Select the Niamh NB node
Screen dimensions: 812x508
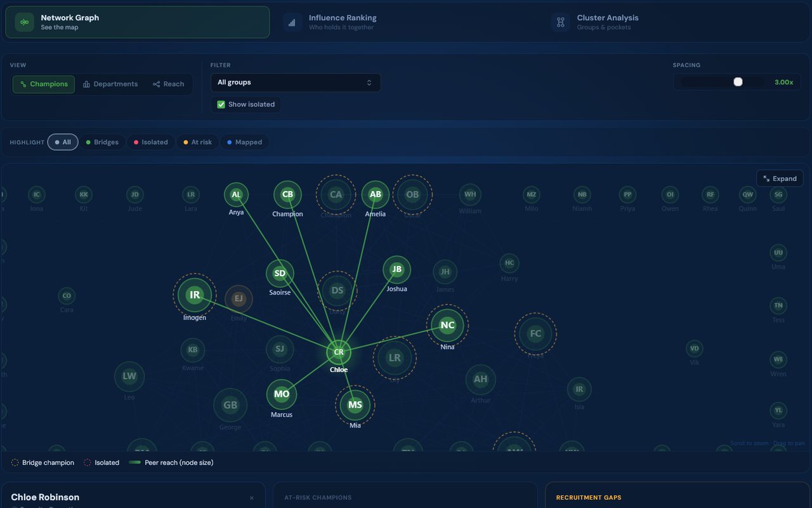pyautogui.click(x=582, y=194)
